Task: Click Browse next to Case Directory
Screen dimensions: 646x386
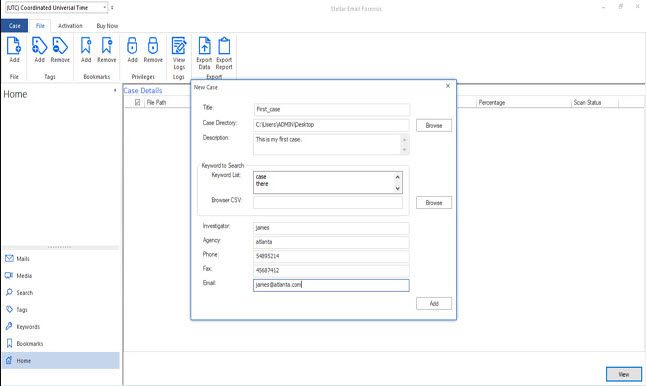Action: pos(434,126)
